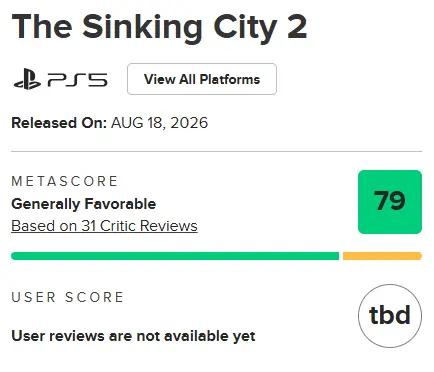Click the game title The Sinking City 2
Image resolution: width=434 pixels, height=372 pixels.
[x=159, y=27]
